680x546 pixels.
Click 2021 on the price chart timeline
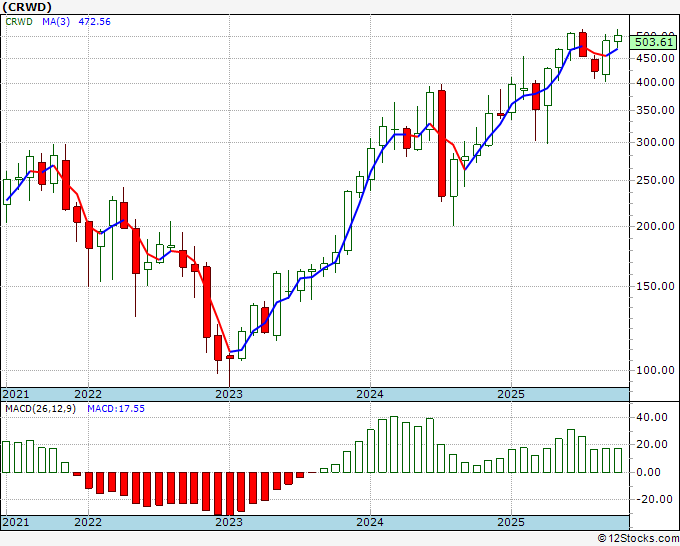click(16, 394)
